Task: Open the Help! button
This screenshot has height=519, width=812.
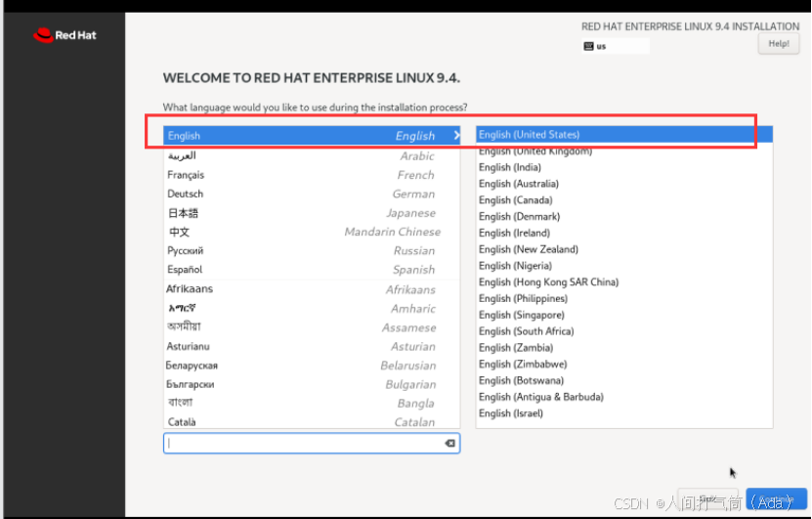Action: 779,44
